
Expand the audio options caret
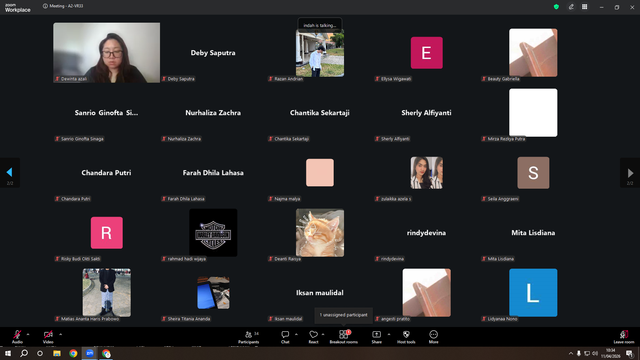28,334
